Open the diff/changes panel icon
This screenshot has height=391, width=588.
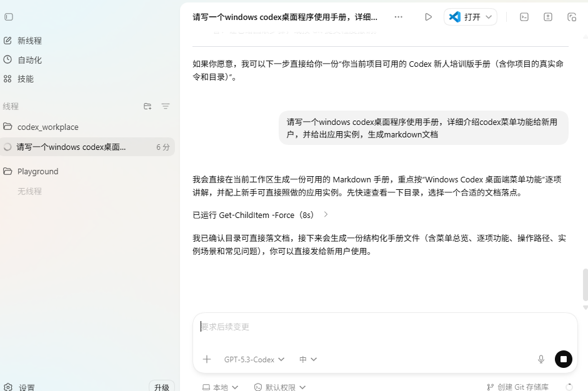[x=548, y=17]
